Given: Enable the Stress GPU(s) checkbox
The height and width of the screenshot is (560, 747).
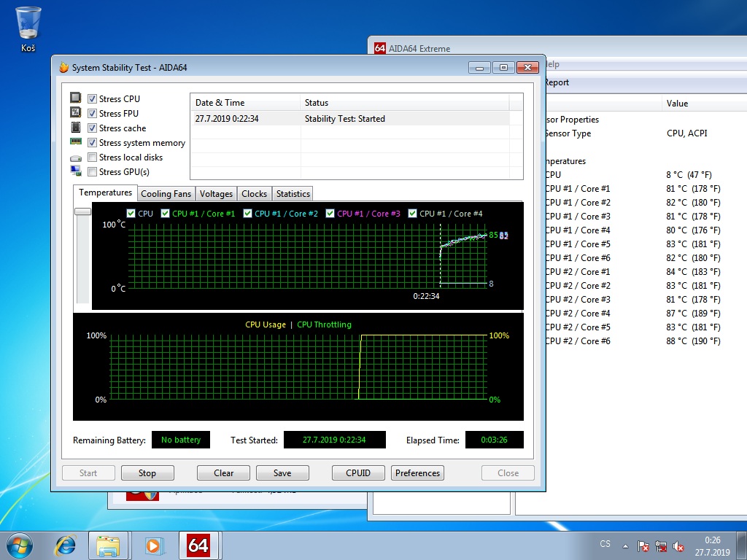Looking at the screenshot, I should pyautogui.click(x=93, y=172).
